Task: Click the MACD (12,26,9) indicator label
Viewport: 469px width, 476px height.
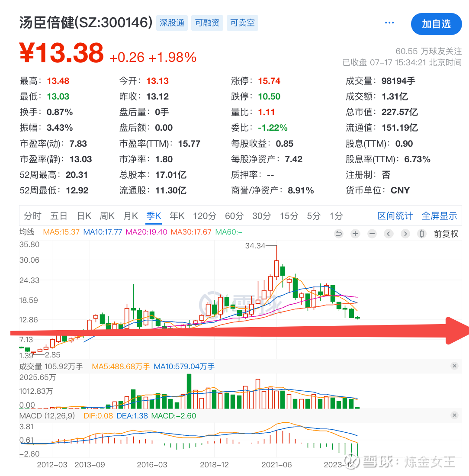Action: tap(47, 415)
